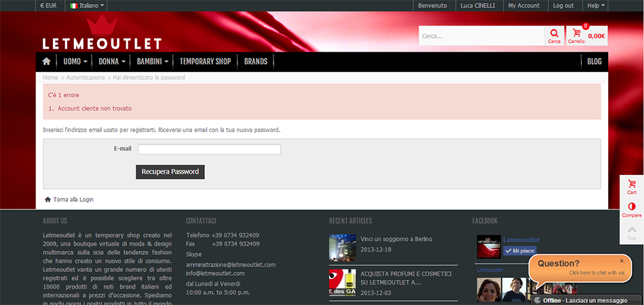The height and width of the screenshot is (305, 644).
Task: Click the date 2013-12-03
Action: click(376, 293)
